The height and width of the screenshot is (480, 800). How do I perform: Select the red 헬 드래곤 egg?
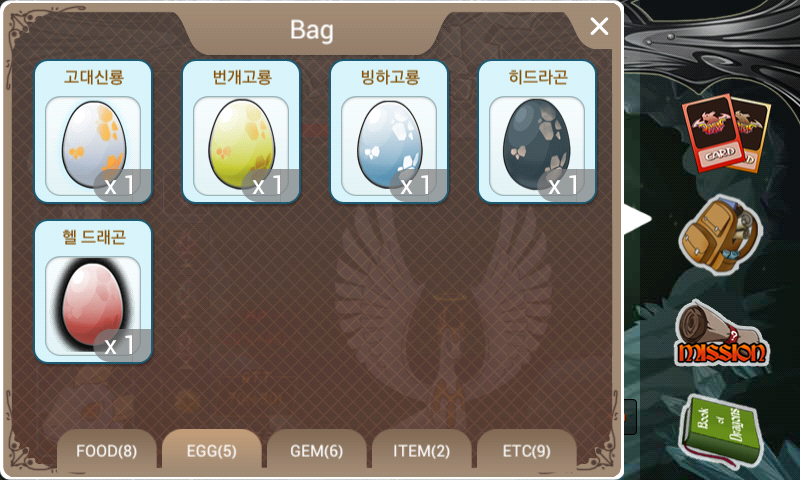click(x=93, y=292)
